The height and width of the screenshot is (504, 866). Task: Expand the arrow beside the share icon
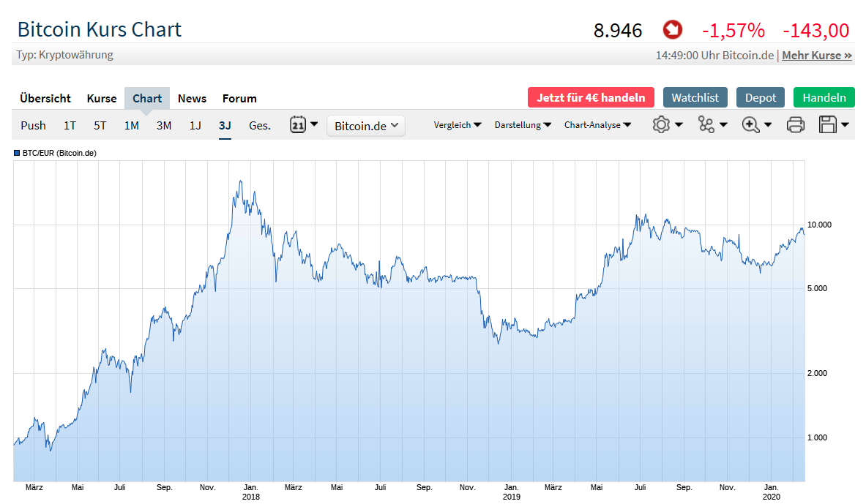point(723,125)
